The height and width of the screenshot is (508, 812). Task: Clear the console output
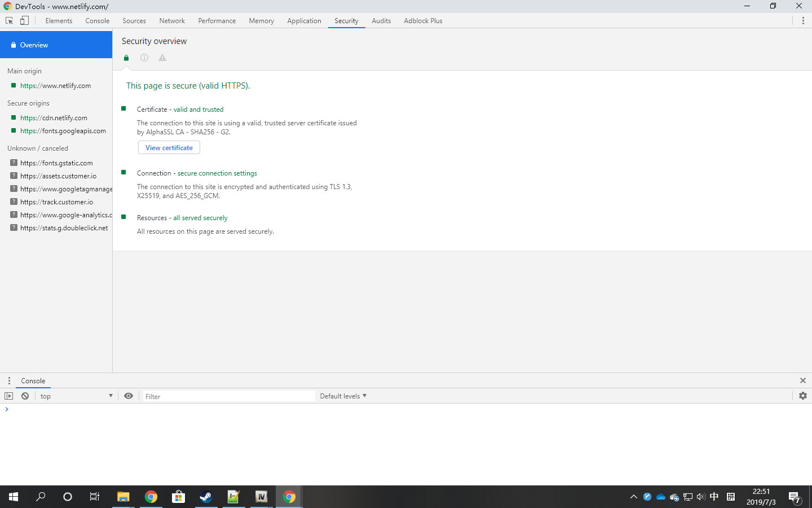(x=25, y=396)
